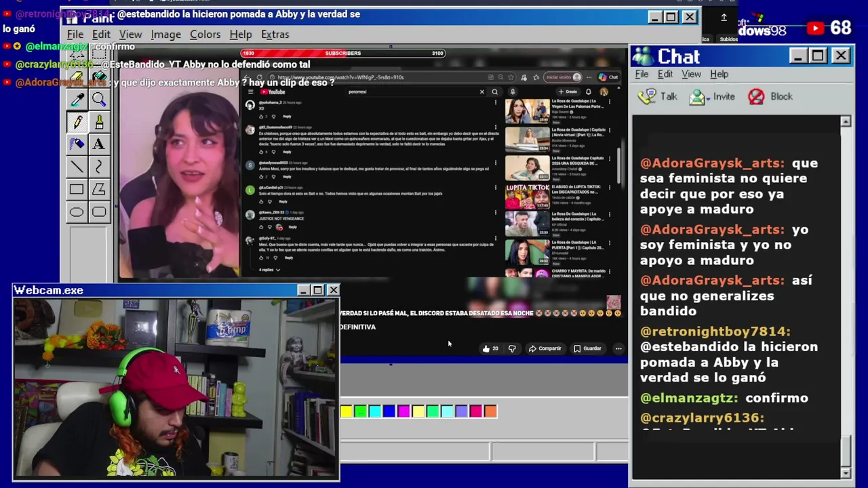Pick the yellow color swatch in Paint palette
This screenshot has width=868, height=488.
point(347,411)
